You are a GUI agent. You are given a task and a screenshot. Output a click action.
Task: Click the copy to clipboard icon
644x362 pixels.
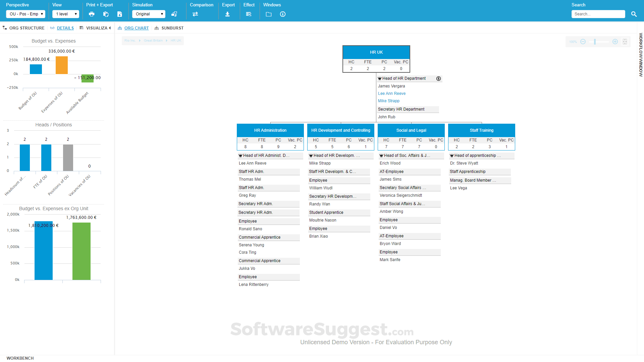pos(106,14)
